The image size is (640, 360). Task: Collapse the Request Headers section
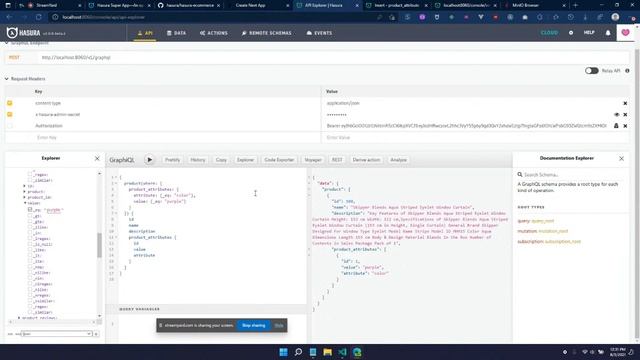[7, 79]
